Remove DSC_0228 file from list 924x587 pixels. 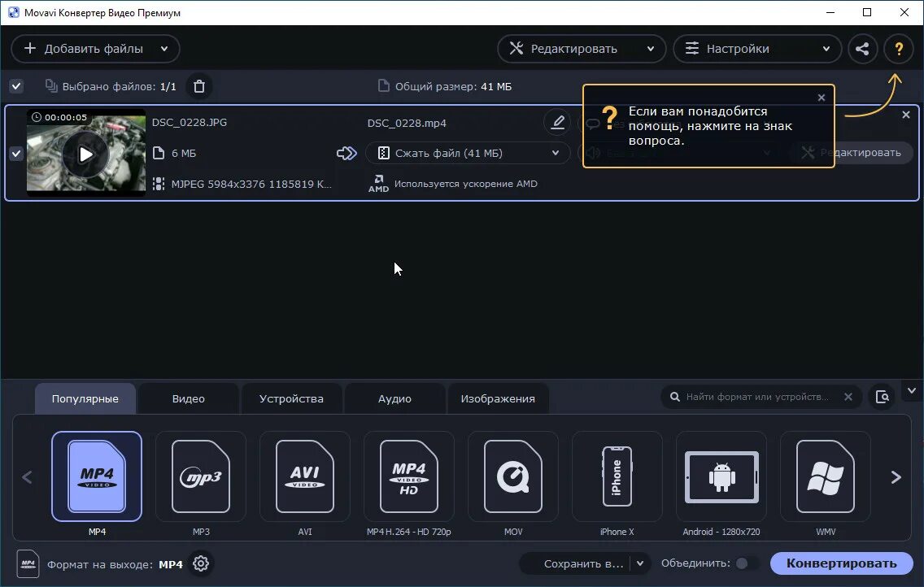point(906,115)
